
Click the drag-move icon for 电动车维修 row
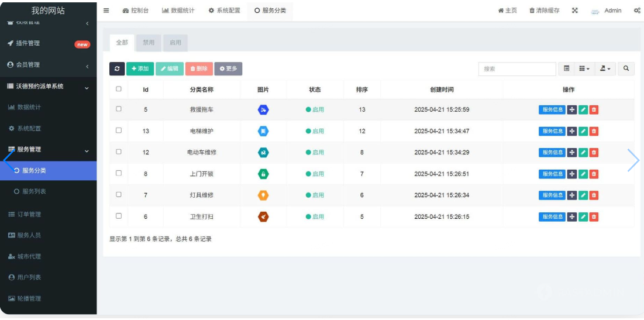[572, 153]
